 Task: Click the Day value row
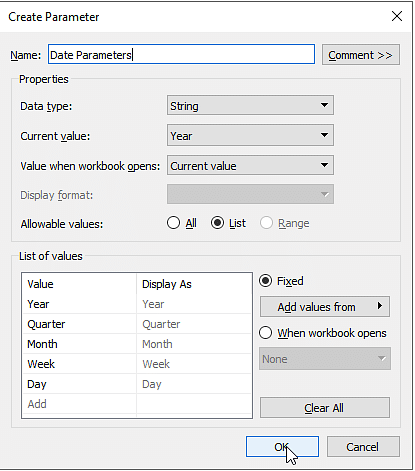pyautogui.click(x=137, y=384)
